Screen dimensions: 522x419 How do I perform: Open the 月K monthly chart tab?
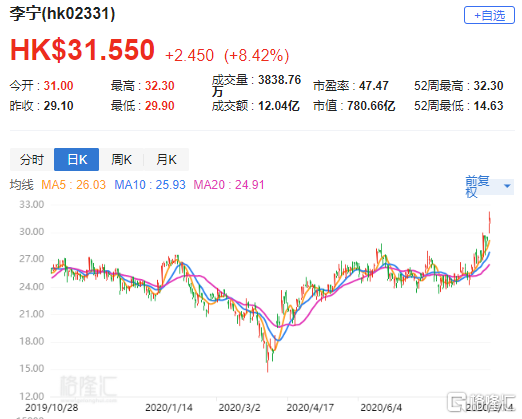166,160
